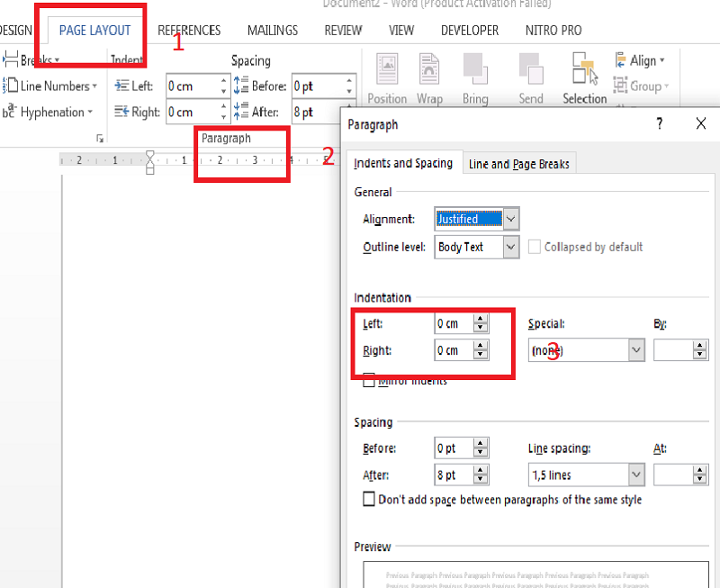Open the Line Numbers menu

coord(50,86)
